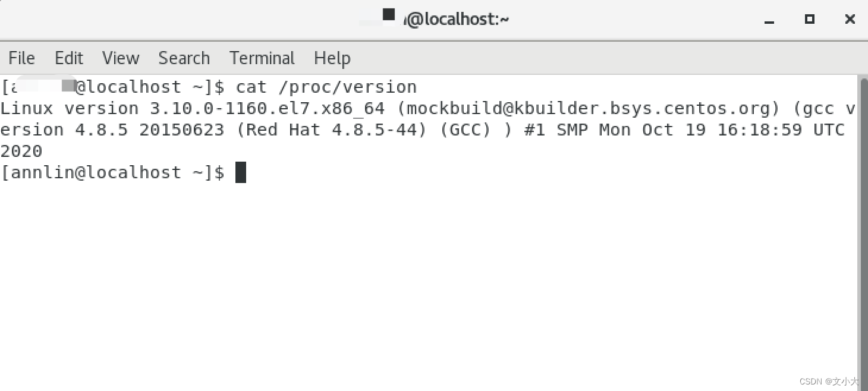
Task: Click the "Linux version 3.10.0-1160.el7.x86_64" text
Action: click(x=193, y=108)
